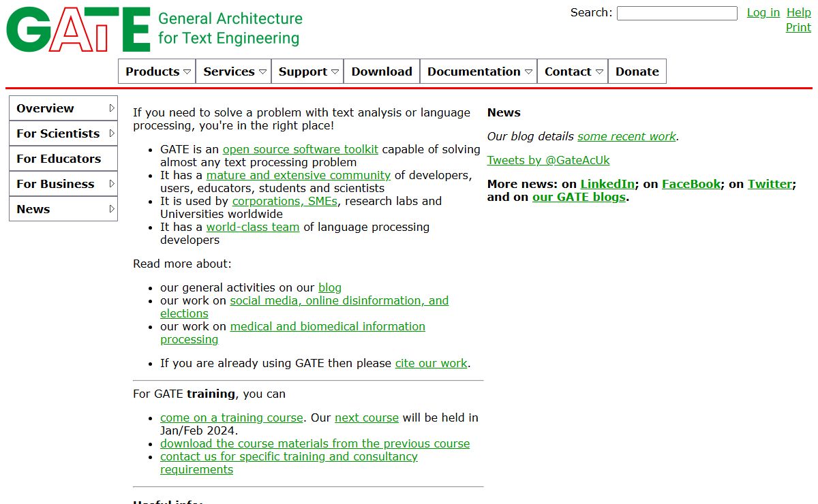The height and width of the screenshot is (504, 818).
Task: Open the Help link
Action: coord(799,12)
